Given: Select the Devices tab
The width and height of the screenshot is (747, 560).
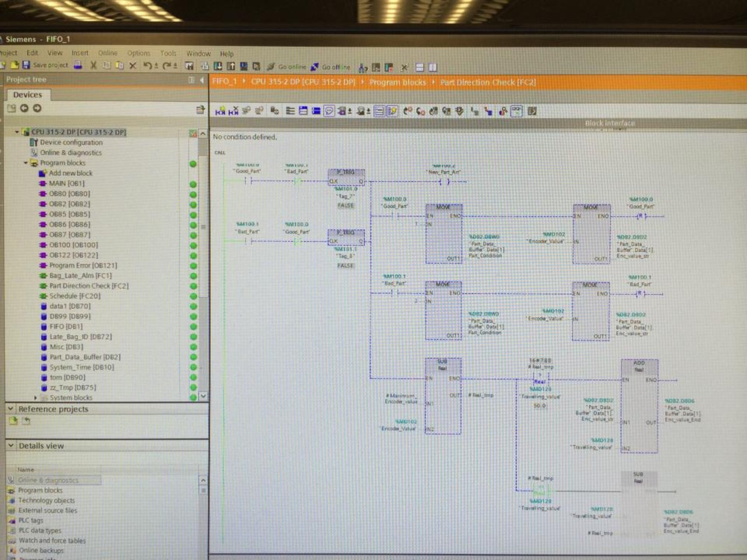Looking at the screenshot, I should [28, 95].
